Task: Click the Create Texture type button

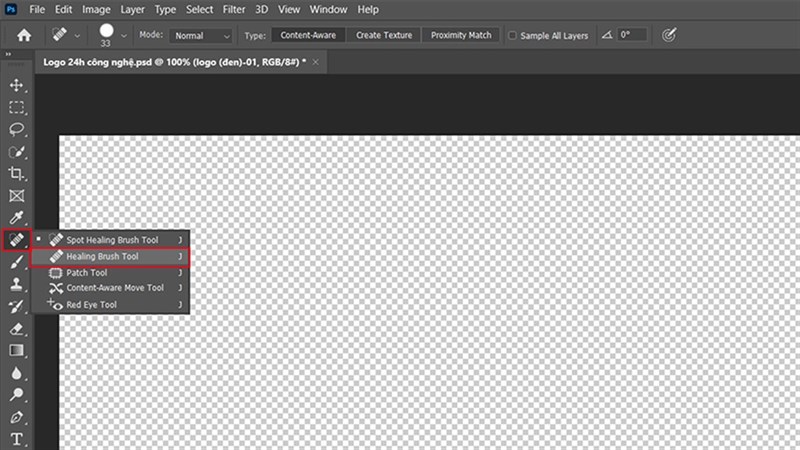Action: [x=384, y=35]
